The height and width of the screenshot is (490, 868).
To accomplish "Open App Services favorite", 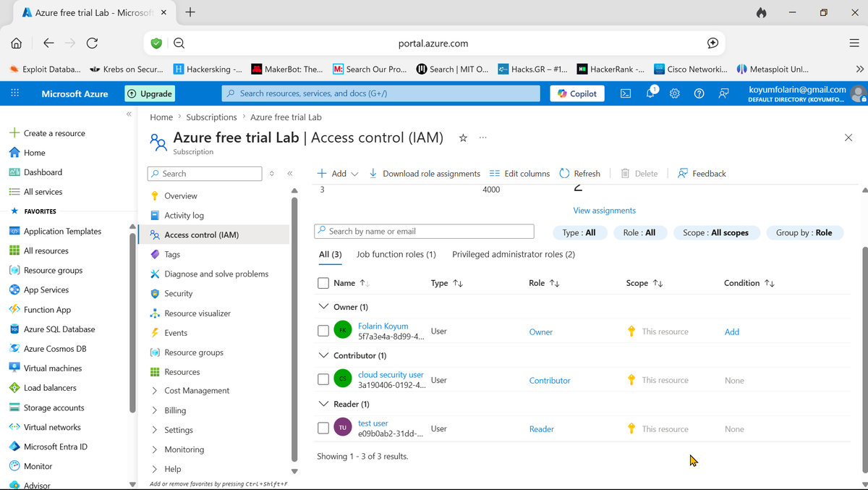I will [39, 290].
